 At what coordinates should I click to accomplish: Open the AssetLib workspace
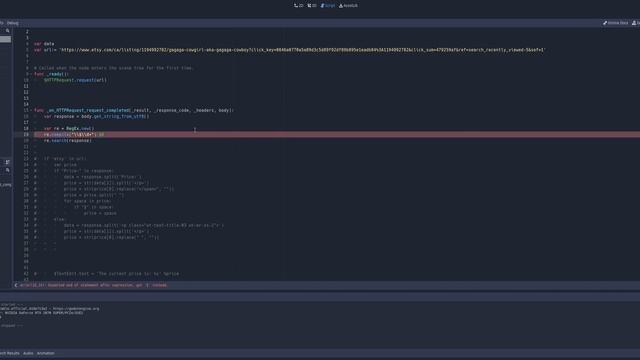[x=348, y=6]
